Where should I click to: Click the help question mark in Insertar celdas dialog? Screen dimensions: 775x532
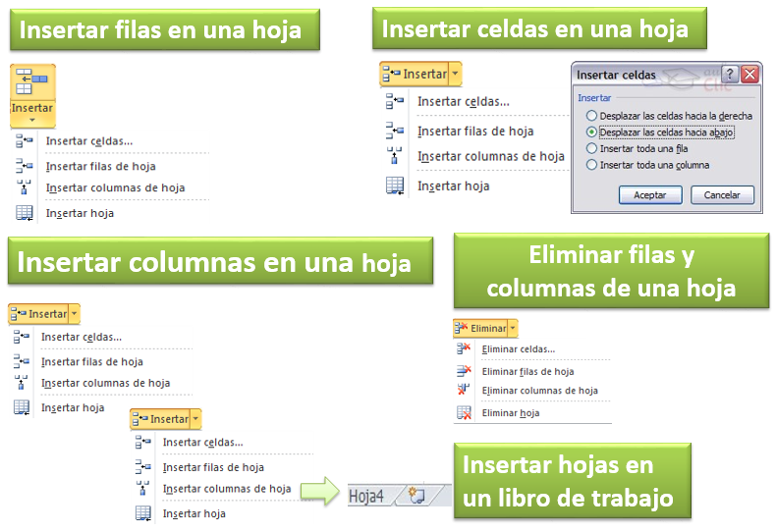coord(730,74)
